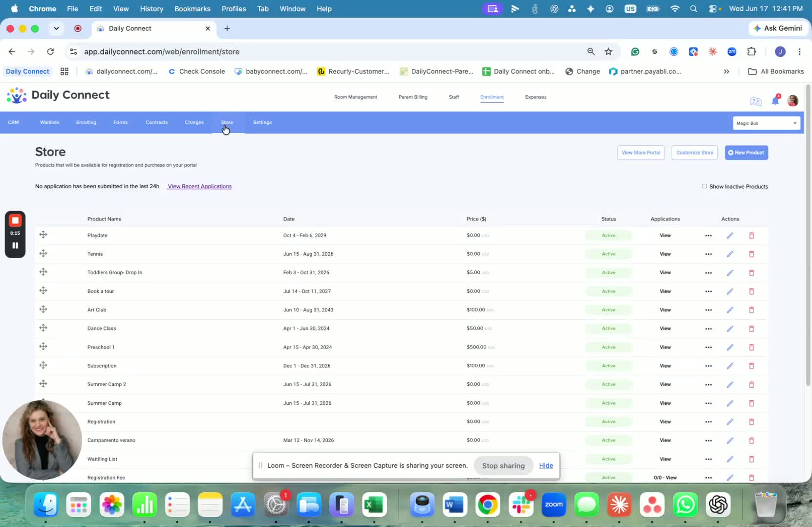Open the user profile avatar
Image resolution: width=812 pixels, height=527 pixels.
pos(793,101)
